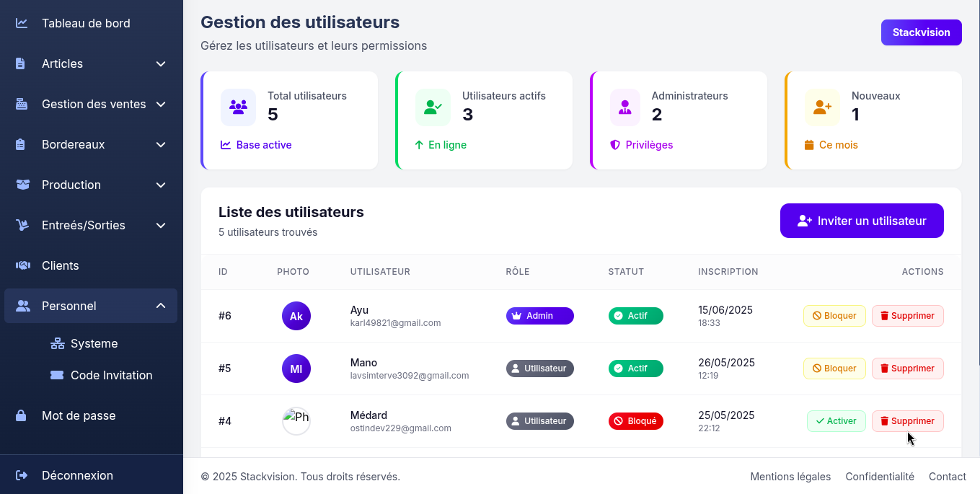Click the Nouveaux user-plus card icon
The height and width of the screenshot is (494, 980).
(x=822, y=107)
